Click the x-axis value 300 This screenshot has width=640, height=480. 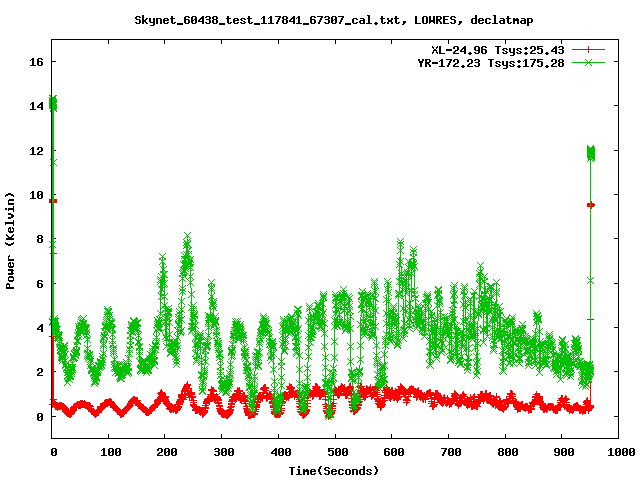click(224, 452)
